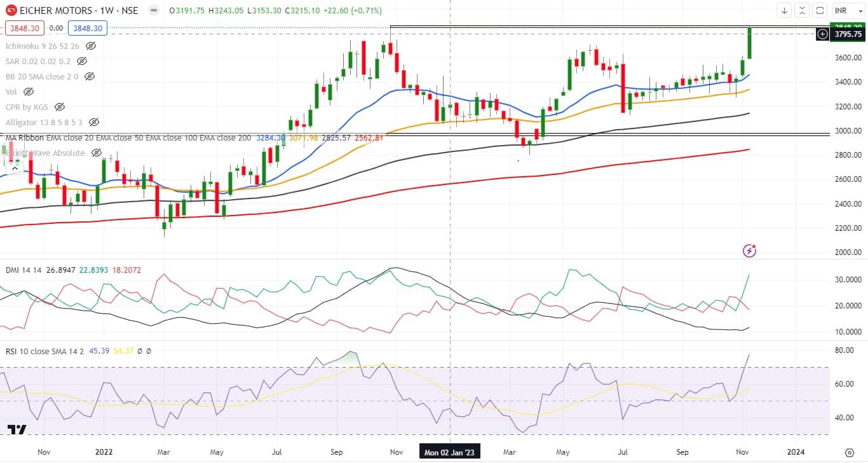The image size is (868, 463).
Task: Click the 3795.75 crosshair price label
Action: tap(848, 34)
